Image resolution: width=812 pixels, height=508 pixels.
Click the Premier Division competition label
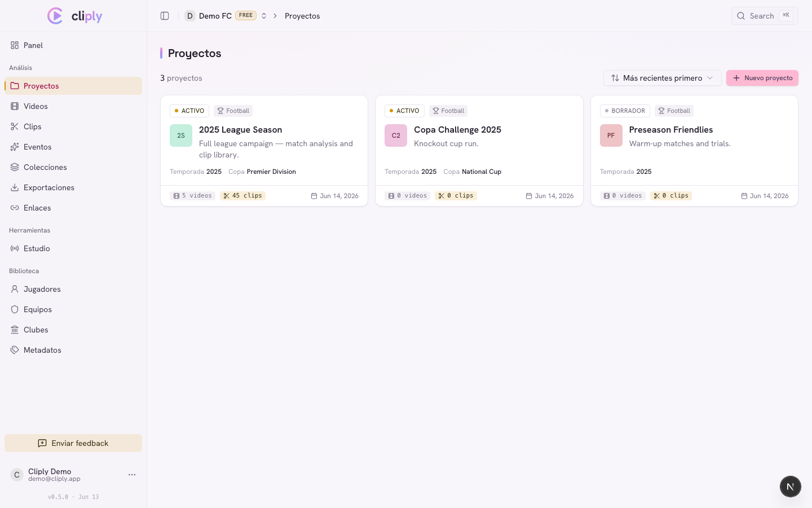click(x=271, y=172)
